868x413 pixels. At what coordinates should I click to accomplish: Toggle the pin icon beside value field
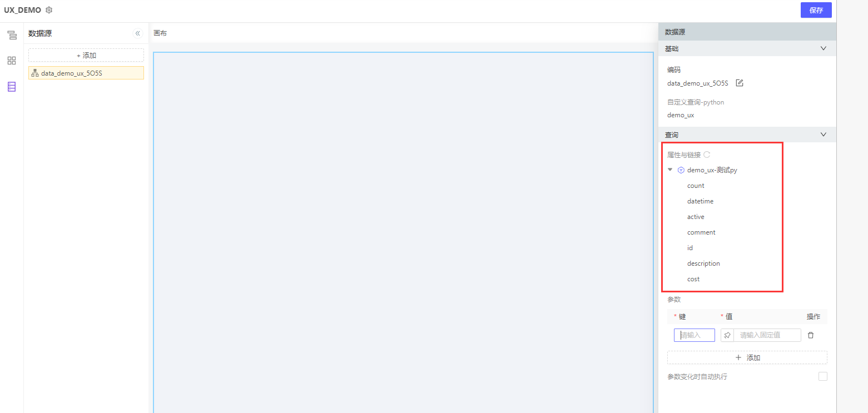(x=727, y=335)
